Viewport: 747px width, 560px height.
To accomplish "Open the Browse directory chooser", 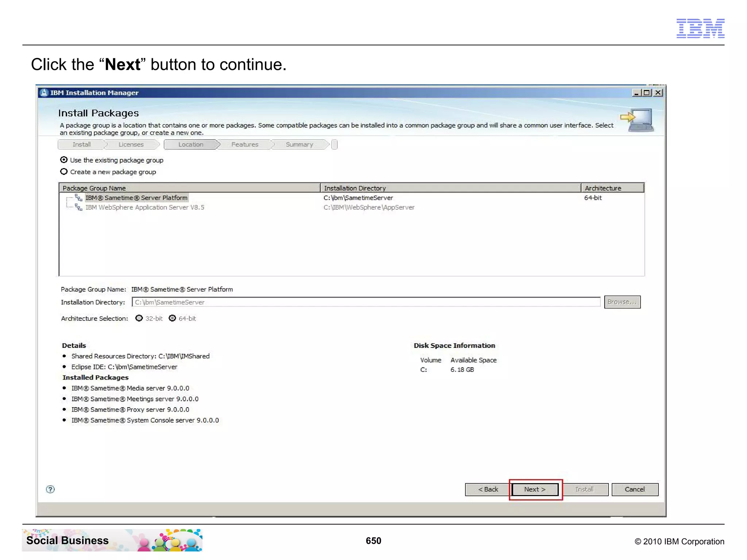I will [622, 302].
